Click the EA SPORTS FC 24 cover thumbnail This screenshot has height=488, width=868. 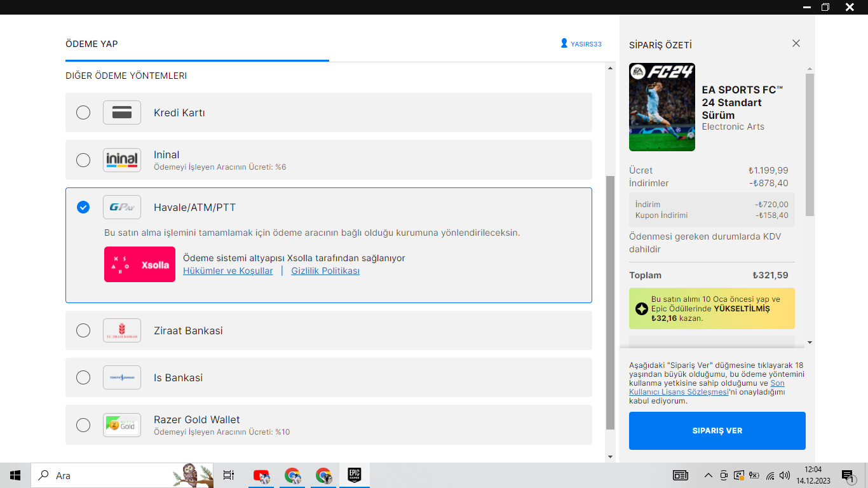662,107
